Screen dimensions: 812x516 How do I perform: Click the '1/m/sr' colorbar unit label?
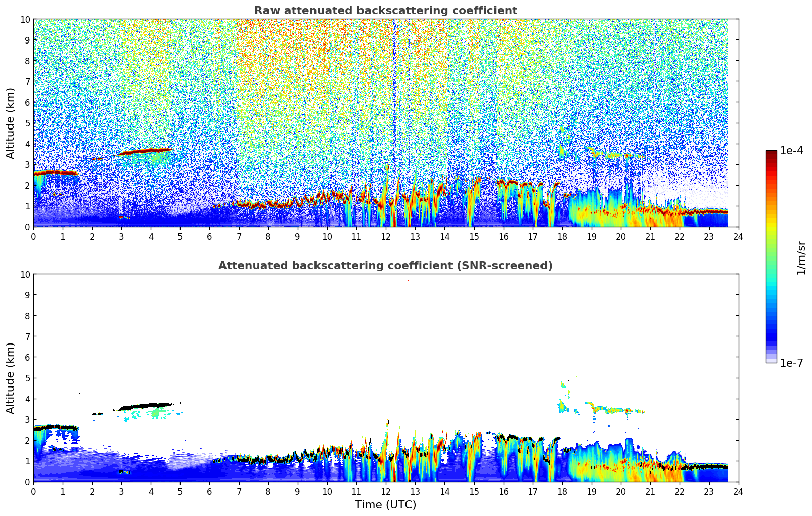[x=800, y=257]
